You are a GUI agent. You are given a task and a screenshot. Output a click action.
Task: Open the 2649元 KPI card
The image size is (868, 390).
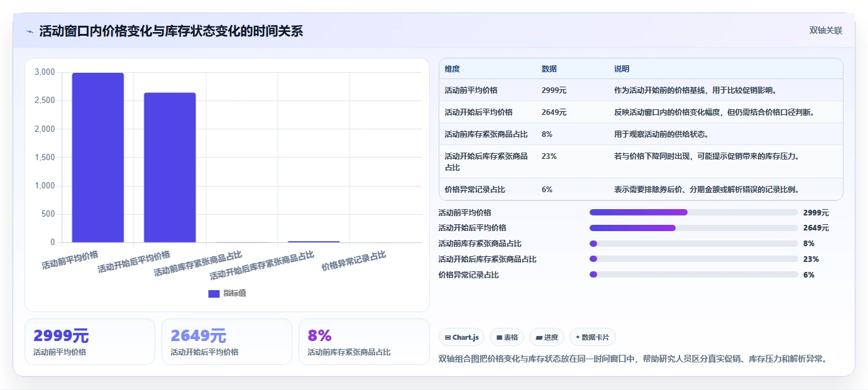(x=227, y=342)
